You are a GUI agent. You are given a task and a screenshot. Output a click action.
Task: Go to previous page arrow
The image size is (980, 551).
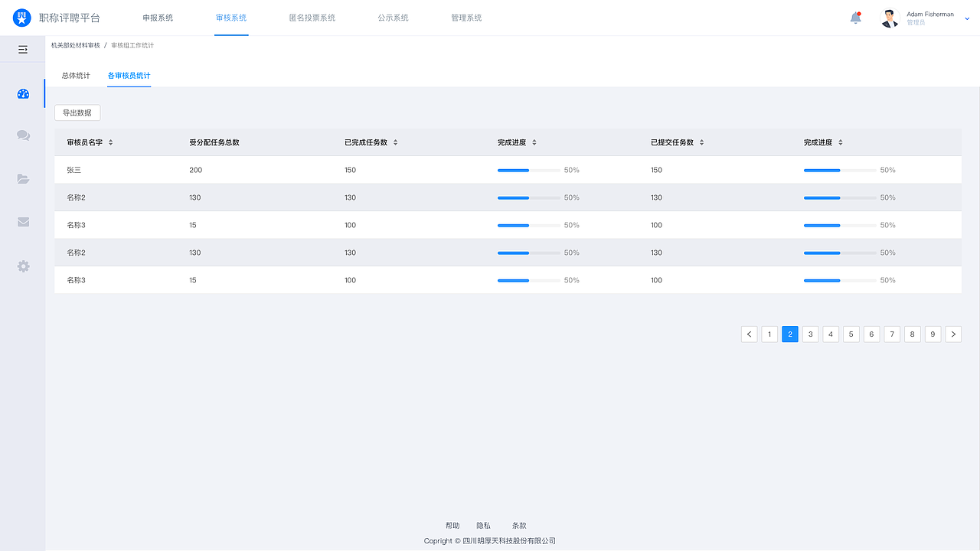click(750, 334)
